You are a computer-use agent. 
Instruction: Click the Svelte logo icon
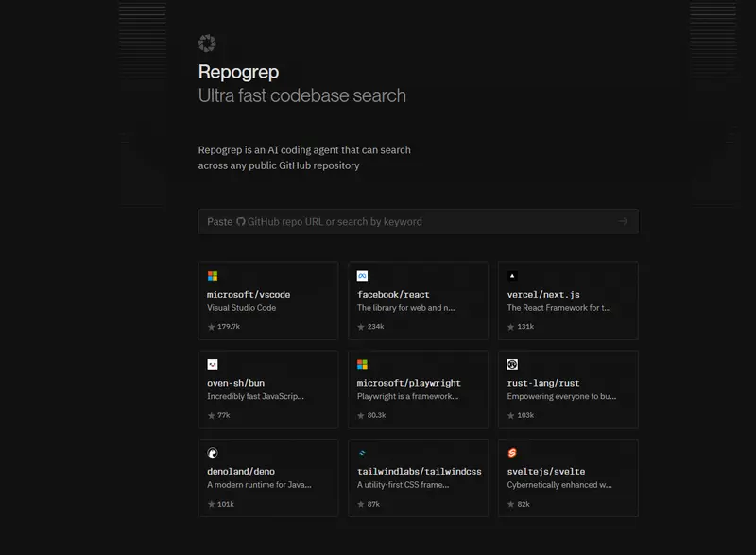(x=512, y=453)
